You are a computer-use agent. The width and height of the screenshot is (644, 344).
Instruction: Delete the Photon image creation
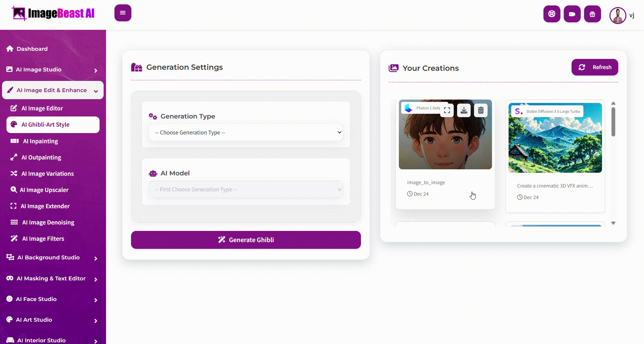click(481, 110)
